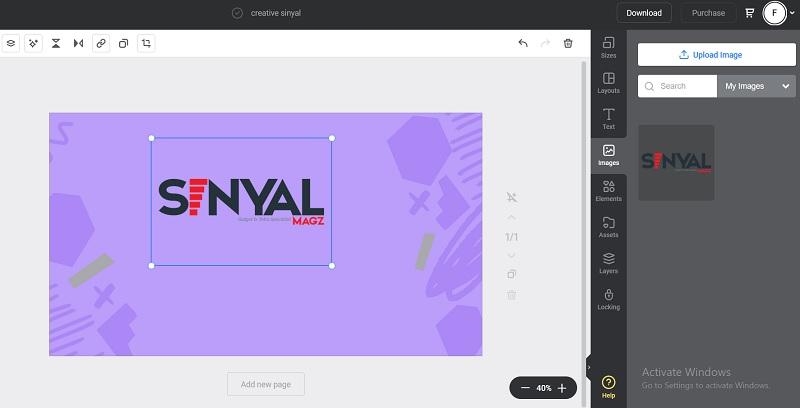
Task: Zoom in using the plus button
Action: click(x=562, y=388)
